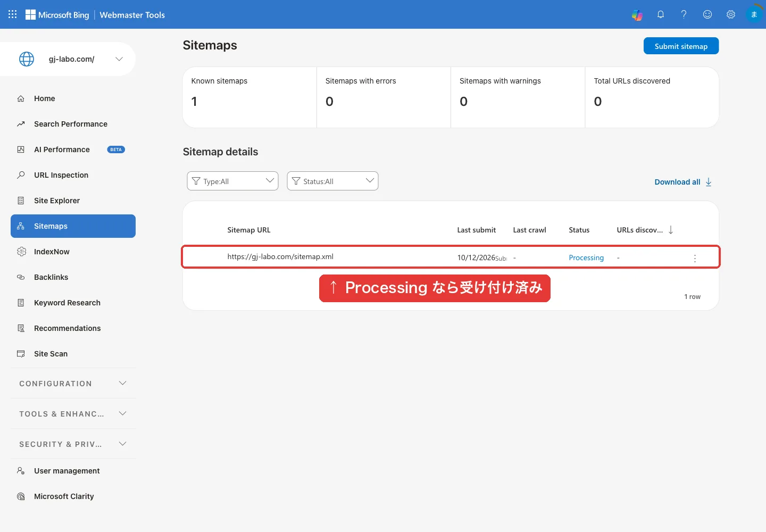This screenshot has height=532, width=766.
Task: Open User management page
Action: pos(73,471)
